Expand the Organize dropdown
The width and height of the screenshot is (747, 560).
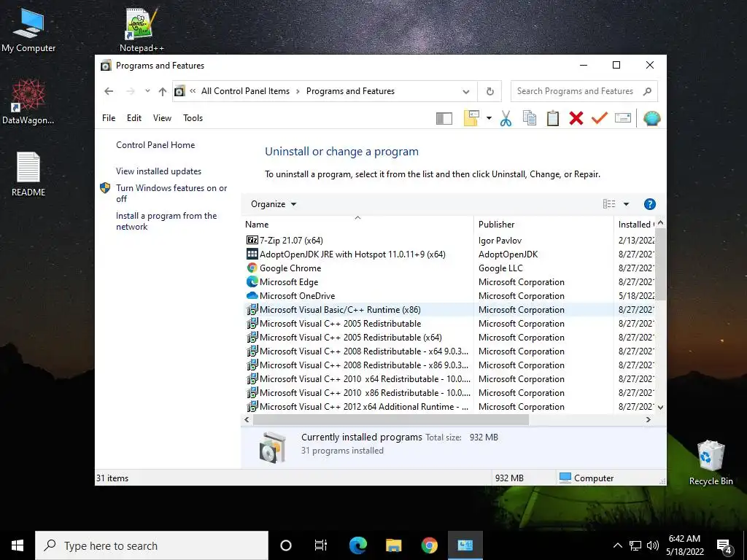(274, 204)
